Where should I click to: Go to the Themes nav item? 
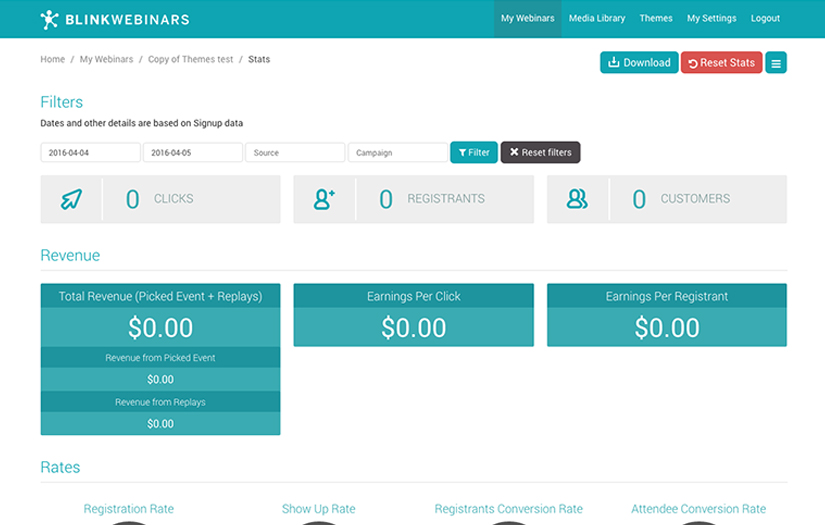(x=656, y=18)
